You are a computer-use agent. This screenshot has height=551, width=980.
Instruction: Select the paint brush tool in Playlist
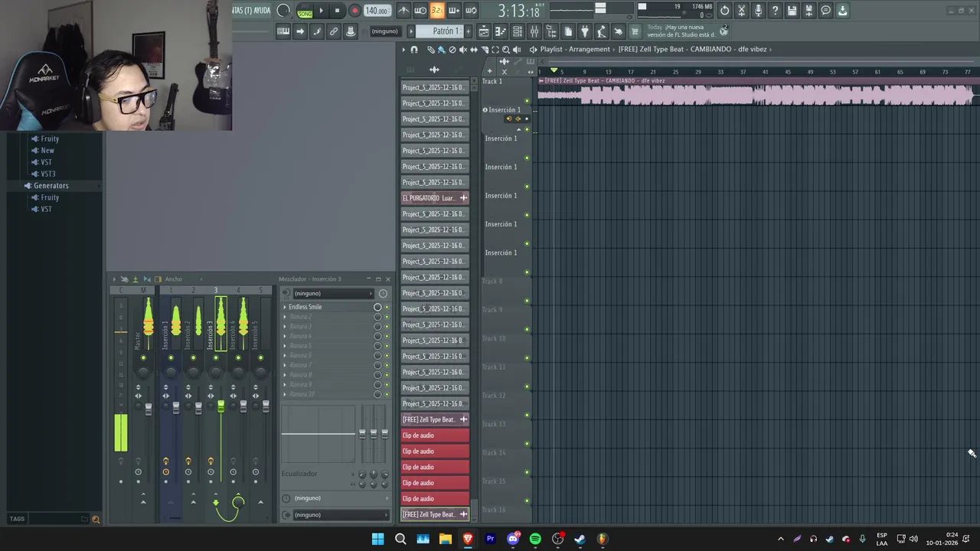[442, 50]
